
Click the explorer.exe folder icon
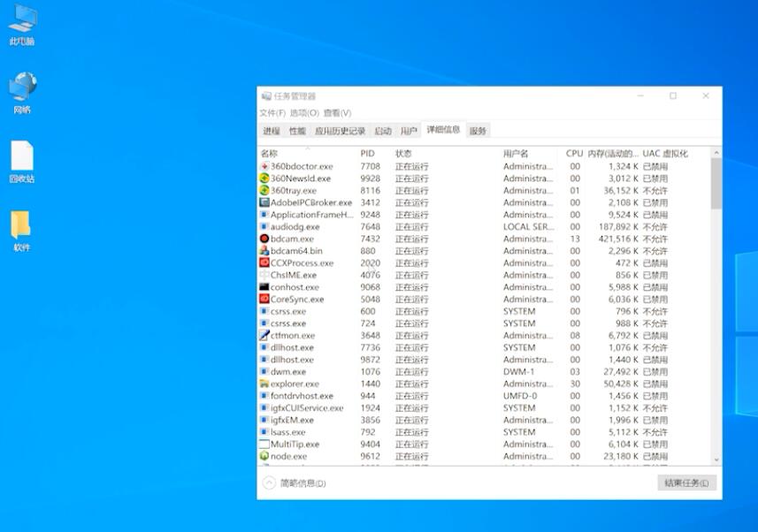(264, 384)
